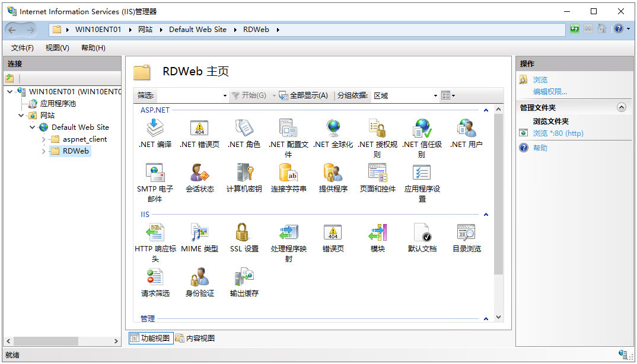Click the refresh page toolbar icon
This screenshot has width=637, height=364.
coord(575,29)
